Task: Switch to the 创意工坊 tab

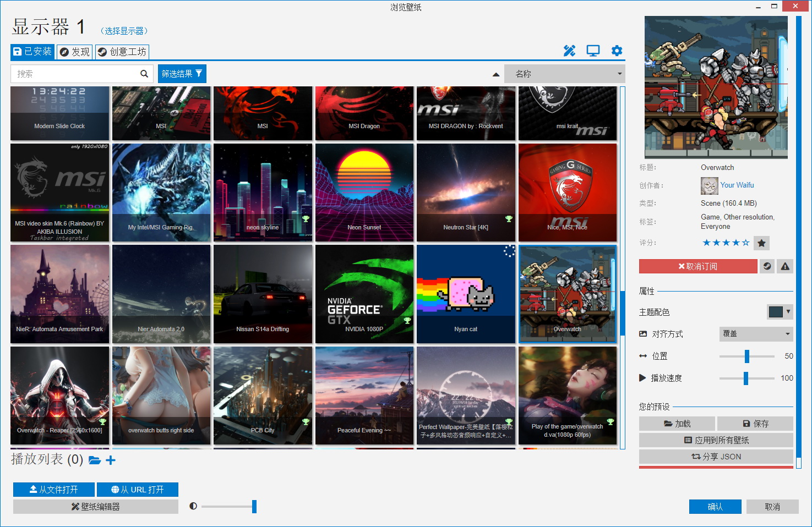Action: [122, 52]
